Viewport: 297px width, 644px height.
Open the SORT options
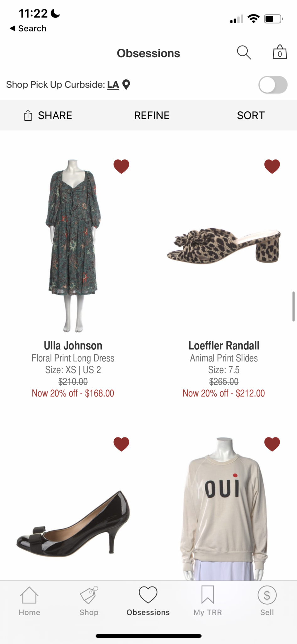click(251, 115)
